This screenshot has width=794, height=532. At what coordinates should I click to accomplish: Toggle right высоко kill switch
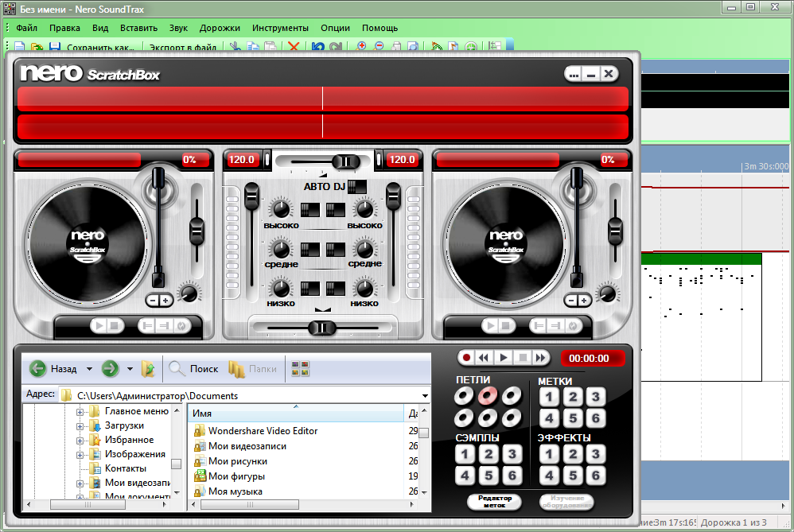335,210
